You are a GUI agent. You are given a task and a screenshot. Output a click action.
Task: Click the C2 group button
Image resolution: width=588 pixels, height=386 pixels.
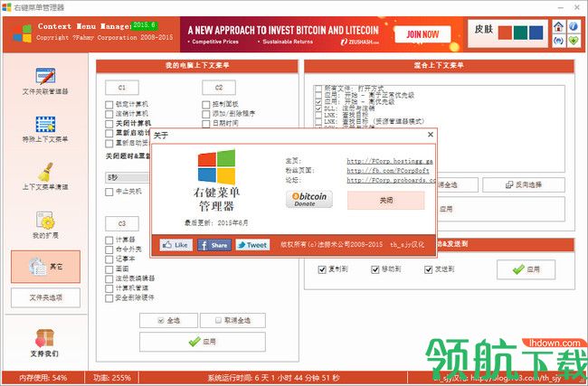click(219, 88)
